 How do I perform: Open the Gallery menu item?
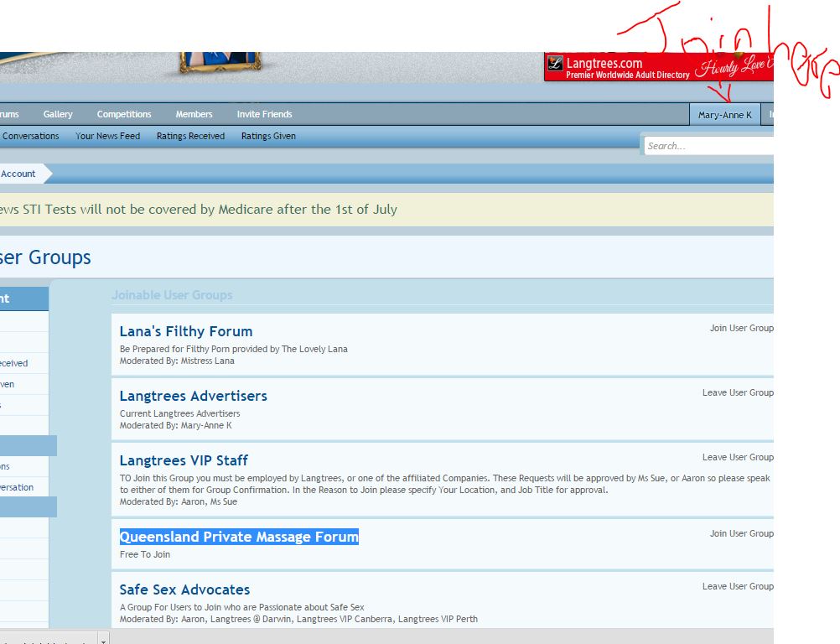pos(58,114)
